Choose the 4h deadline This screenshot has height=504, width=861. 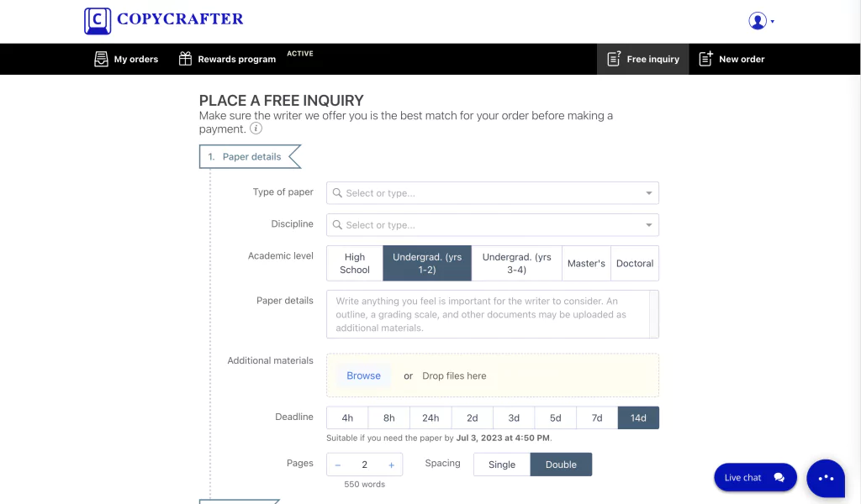click(x=347, y=417)
